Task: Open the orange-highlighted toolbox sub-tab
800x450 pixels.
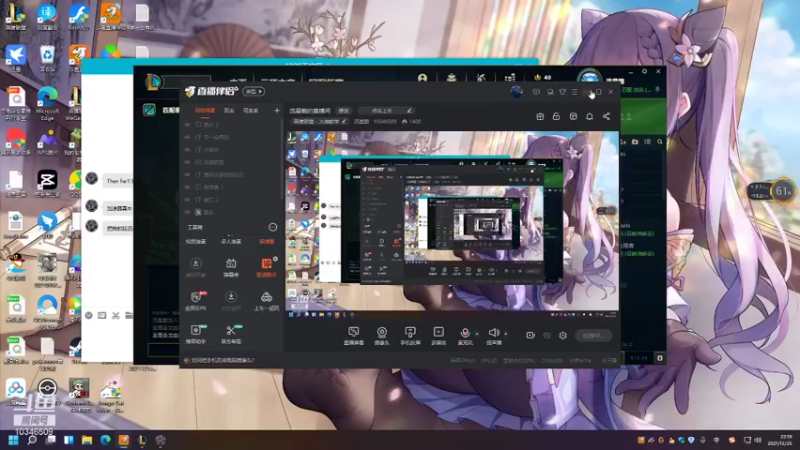Action: [266, 241]
